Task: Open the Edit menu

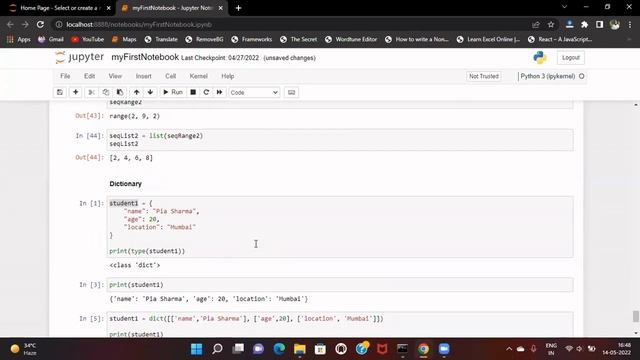Action: (x=89, y=76)
